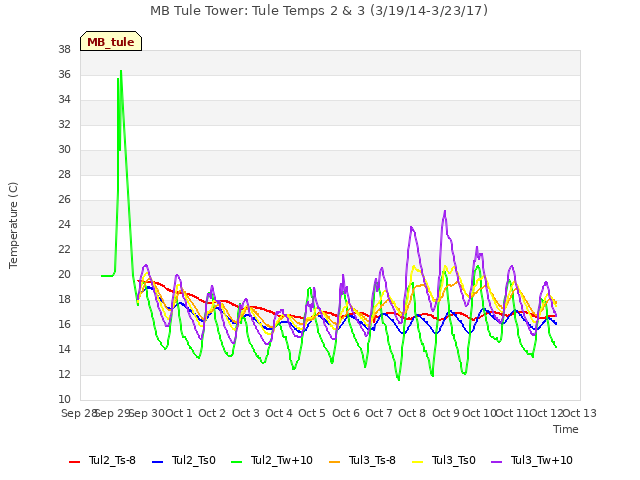Image resolution: width=640 pixels, height=480 pixels.
Task: Click the purple peak near 25 on Oct 9
Action: coord(445,211)
